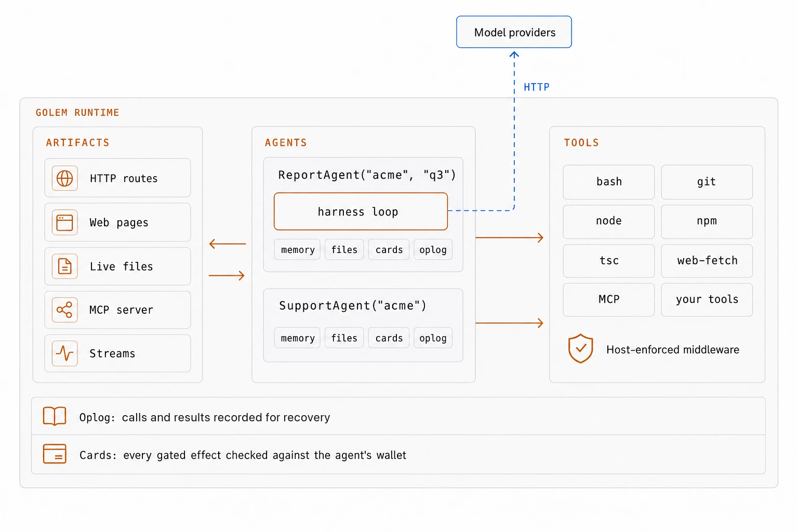Click the card icon beside Cards description
This screenshot has height=532, width=798.
(x=55, y=454)
